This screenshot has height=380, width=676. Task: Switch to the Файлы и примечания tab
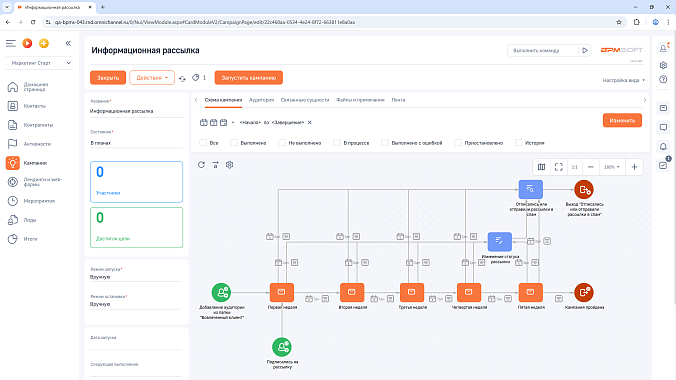[x=360, y=100]
